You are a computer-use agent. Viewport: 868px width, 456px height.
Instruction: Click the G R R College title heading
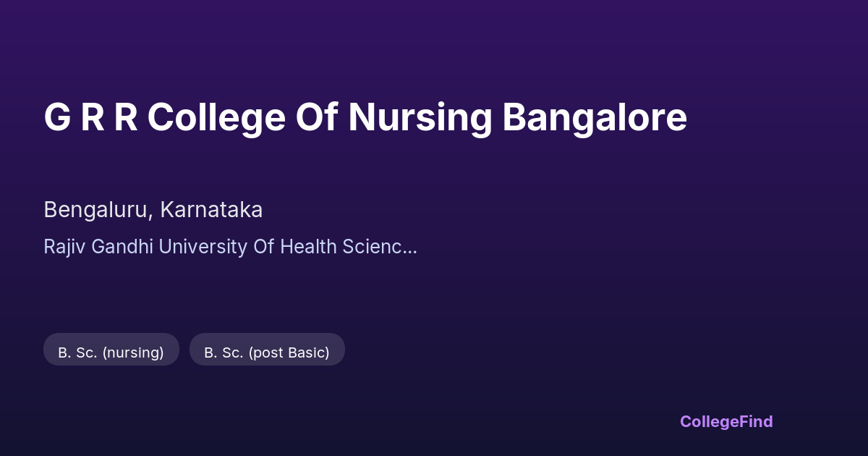click(x=365, y=118)
